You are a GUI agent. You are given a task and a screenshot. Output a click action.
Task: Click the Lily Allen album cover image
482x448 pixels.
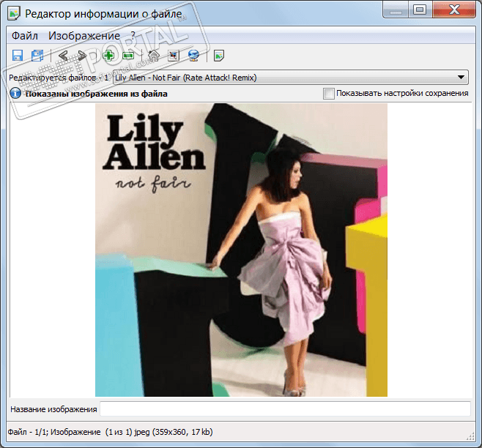pos(241,250)
